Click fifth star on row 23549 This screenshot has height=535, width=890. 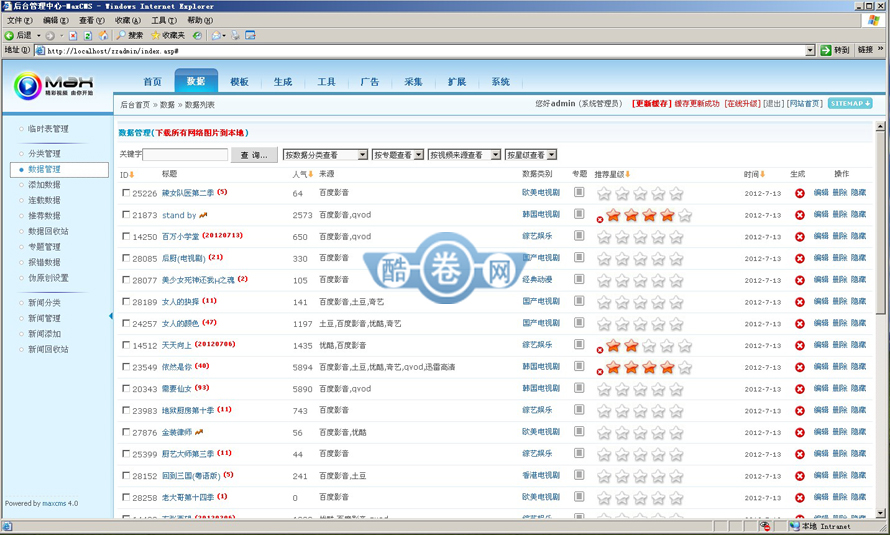tap(685, 368)
